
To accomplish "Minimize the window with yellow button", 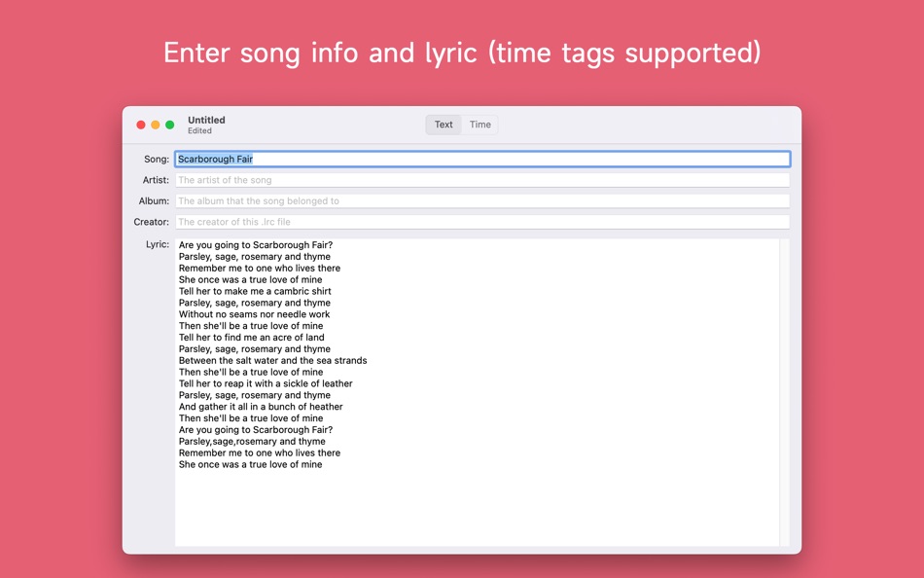I will (156, 125).
